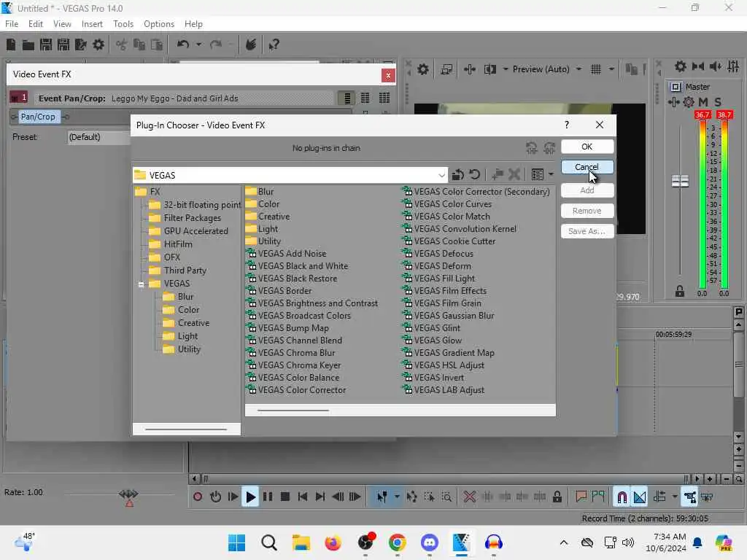Click the Save project toolbar icon
The width and height of the screenshot is (747, 560).
[46, 44]
